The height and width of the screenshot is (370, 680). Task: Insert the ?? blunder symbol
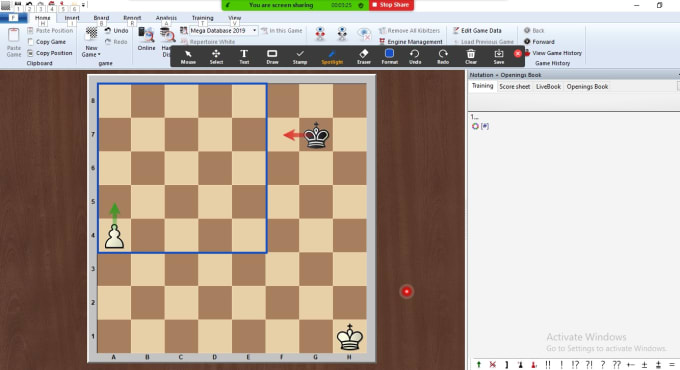tap(616, 365)
